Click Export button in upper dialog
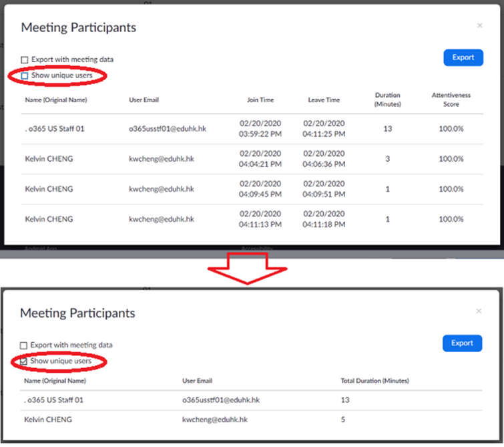The height and width of the screenshot is (447, 504). (x=463, y=57)
